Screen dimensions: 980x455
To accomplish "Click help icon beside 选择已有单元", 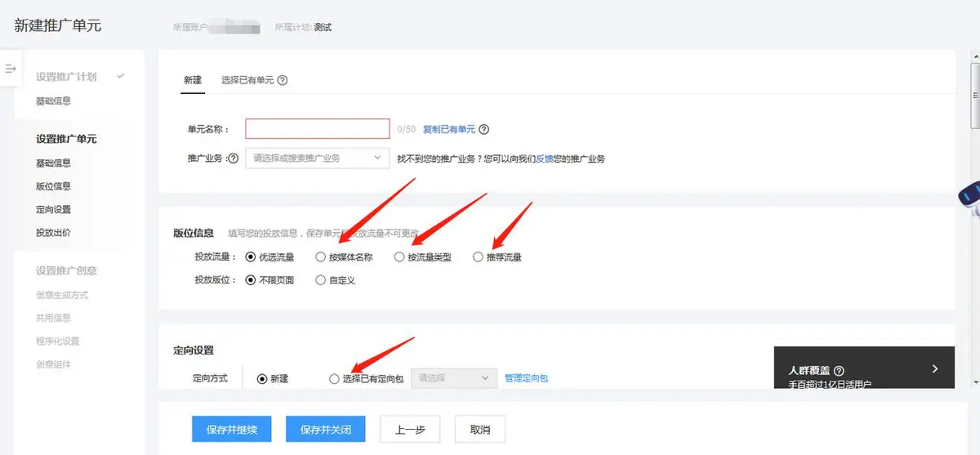I will (x=283, y=81).
